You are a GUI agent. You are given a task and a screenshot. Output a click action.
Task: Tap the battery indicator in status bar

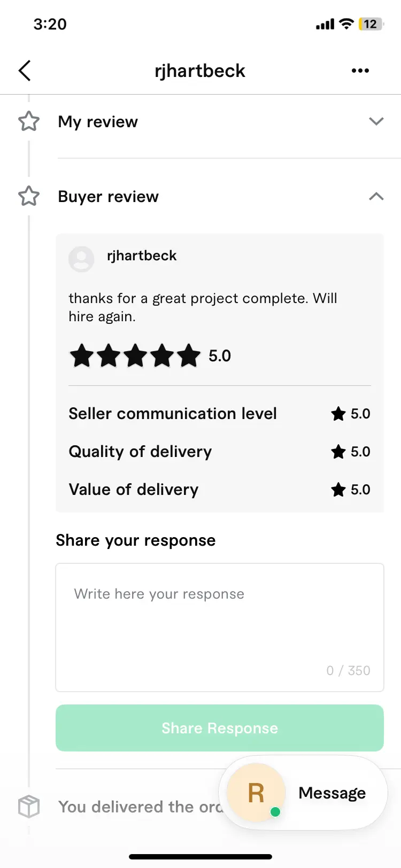pos(371,24)
